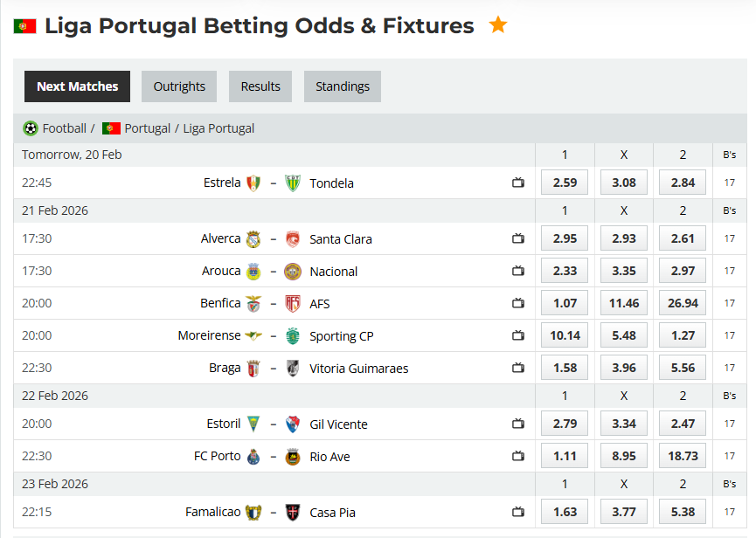Open TV broadcast icon on Benfica vs AFS row
Screen dimensions: 756x538
coord(517,303)
